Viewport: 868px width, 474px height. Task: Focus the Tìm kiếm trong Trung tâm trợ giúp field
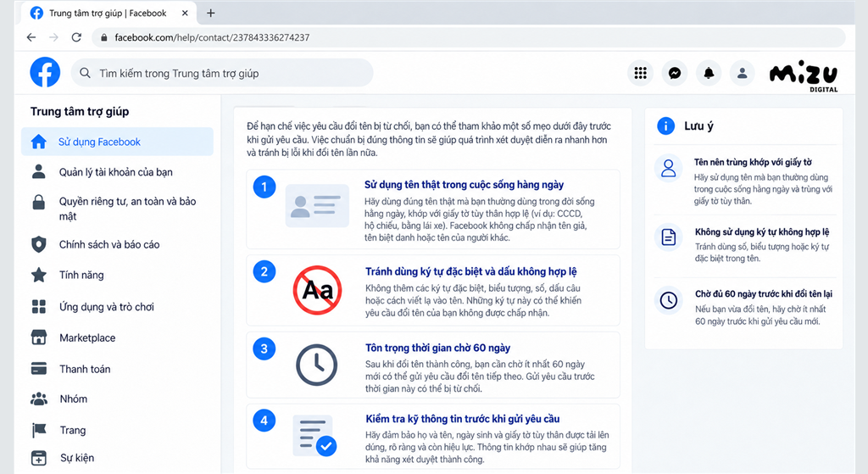tap(222, 73)
